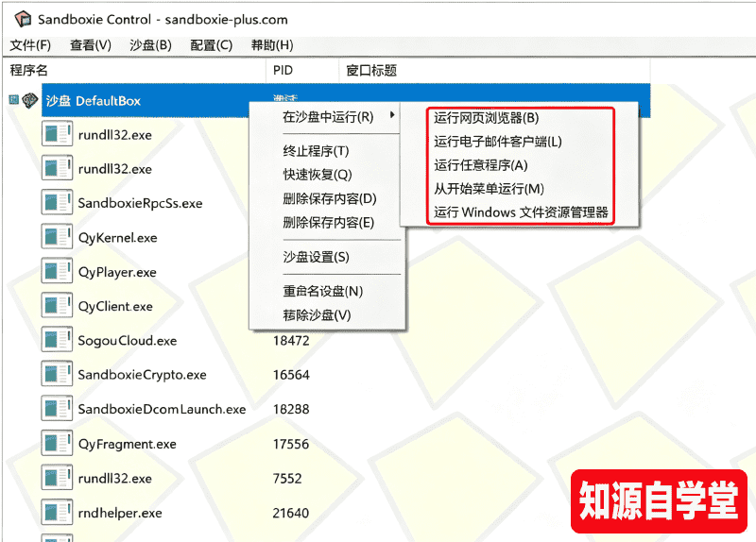
Task: Expand the 在沙盘中运行 submenu arrow
Action: coord(392,115)
